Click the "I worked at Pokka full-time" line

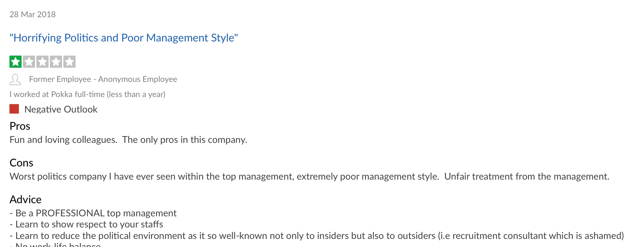[88, 94]
